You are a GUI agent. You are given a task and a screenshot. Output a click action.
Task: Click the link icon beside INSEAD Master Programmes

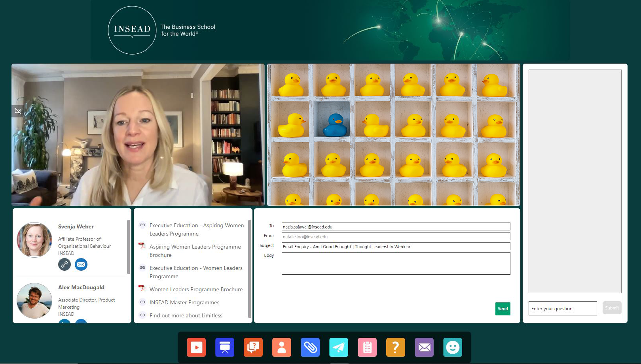(142, 302)
